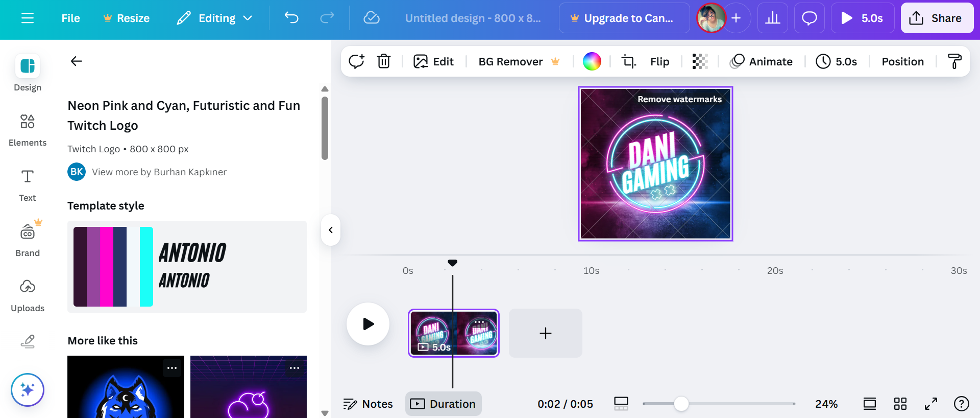
Task: Click the Share button
Action: (937, 18)
